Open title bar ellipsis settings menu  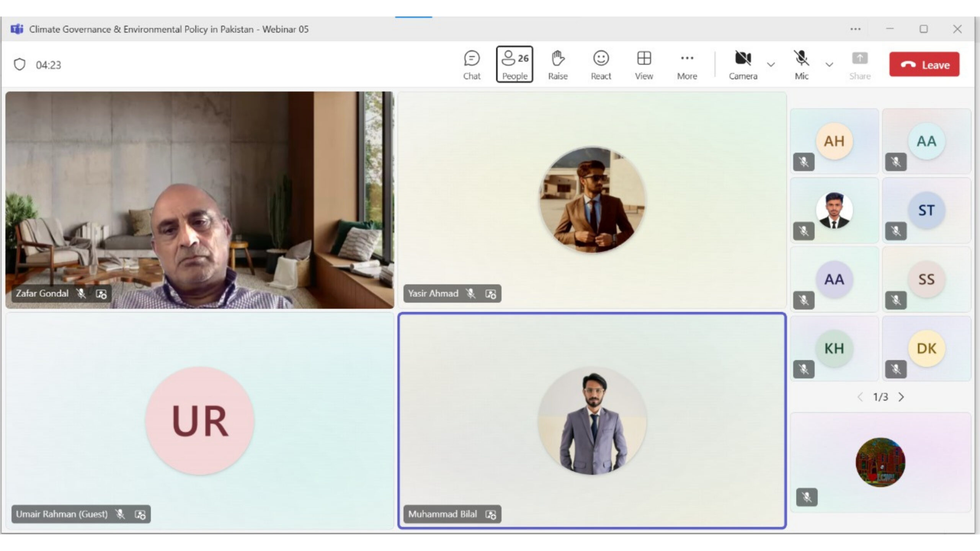coord(855,29)
